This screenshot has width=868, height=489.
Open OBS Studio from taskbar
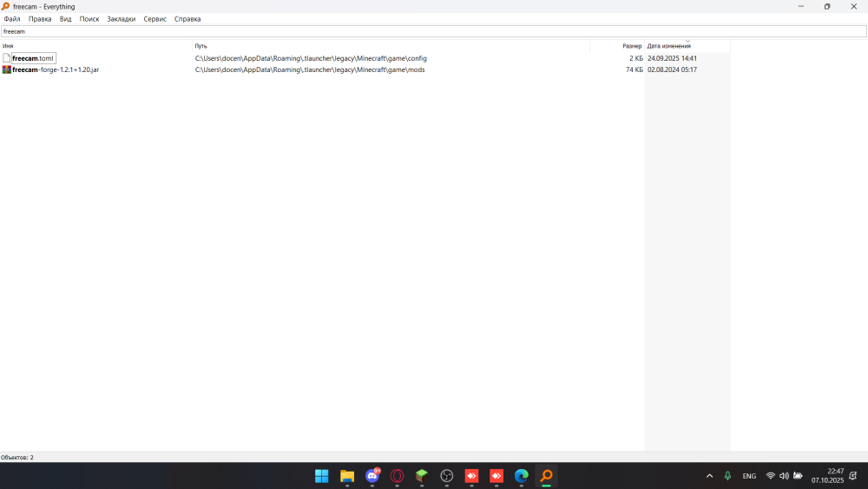click(x=447, y=476)
